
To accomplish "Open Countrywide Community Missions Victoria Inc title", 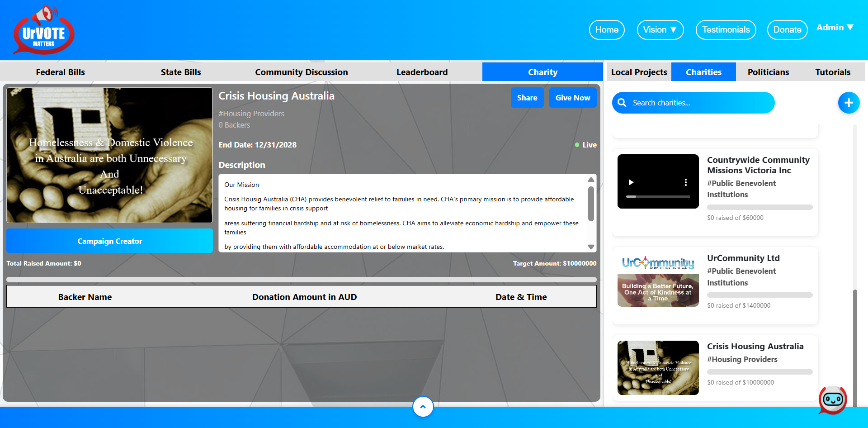I will [x=758, y=165].
